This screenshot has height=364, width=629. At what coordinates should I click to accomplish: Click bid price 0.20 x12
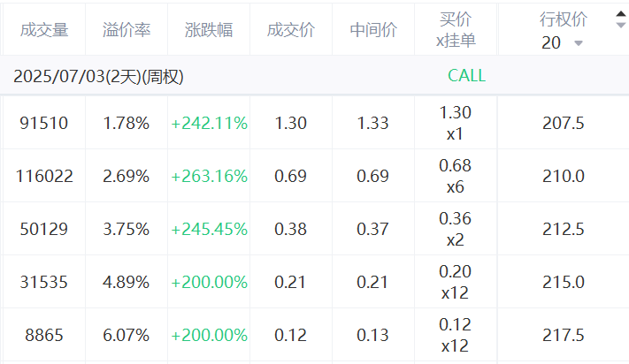point(456,282)
